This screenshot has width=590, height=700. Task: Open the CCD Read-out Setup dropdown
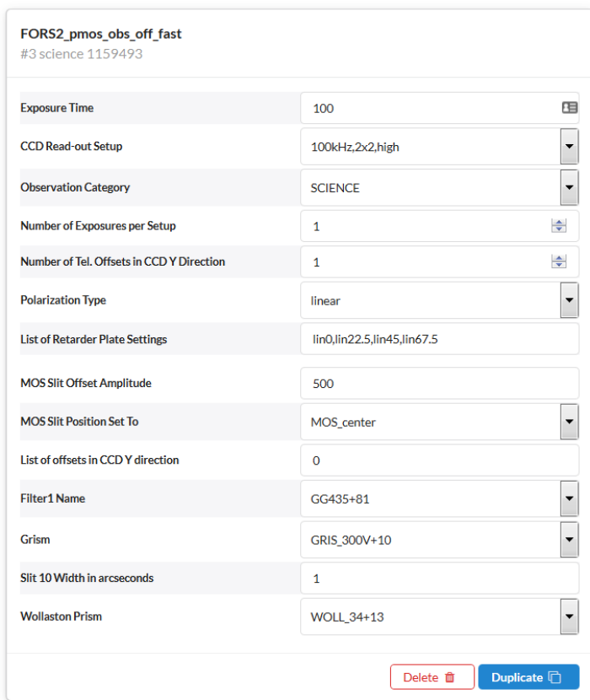point(571,145)
